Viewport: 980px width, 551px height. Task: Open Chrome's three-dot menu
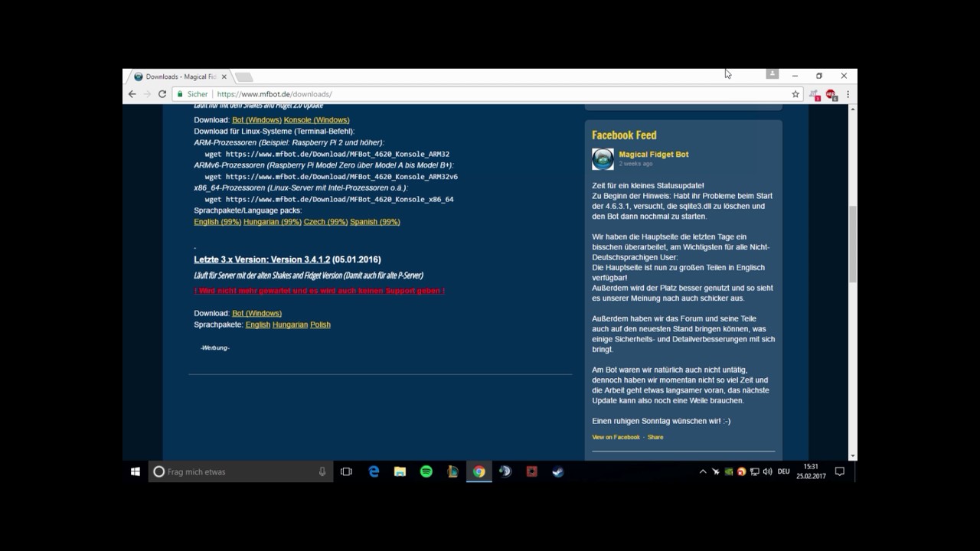click(848, 94)
